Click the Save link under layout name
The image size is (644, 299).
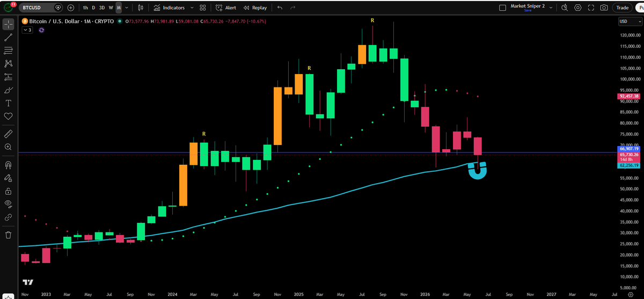coord(527,11)
